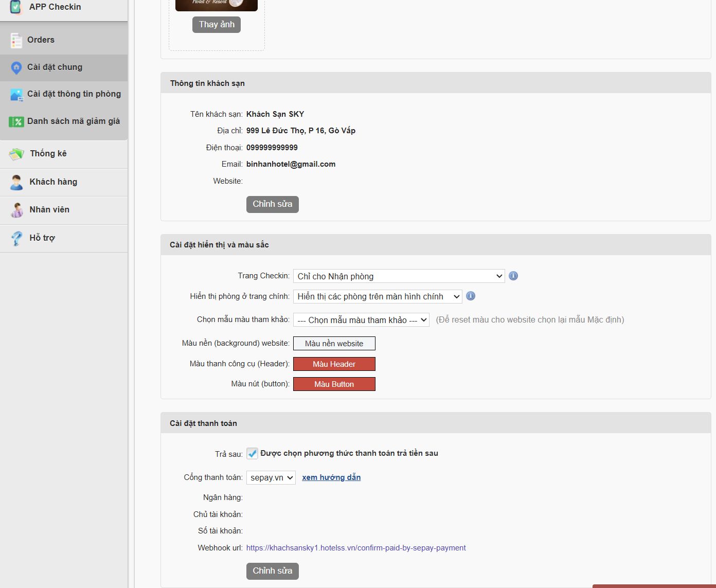
Task: Open APP Checkin menu item
Action: [64, 7]
